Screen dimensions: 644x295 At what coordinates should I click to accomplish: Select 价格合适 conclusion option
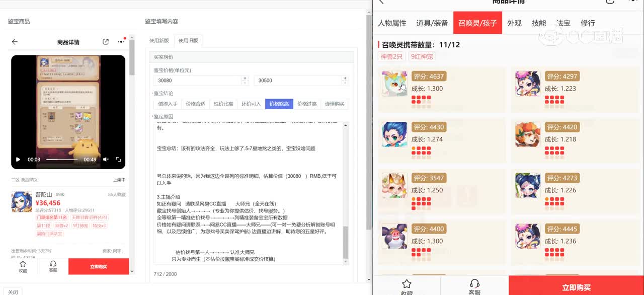(x=196, y=104)
